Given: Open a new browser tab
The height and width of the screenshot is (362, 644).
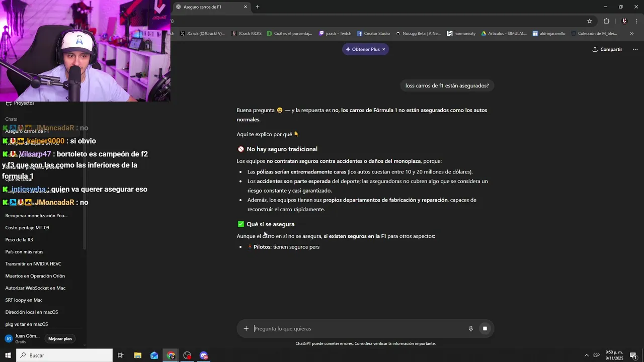Looking at the screenshot, I should tap(258, 7).
